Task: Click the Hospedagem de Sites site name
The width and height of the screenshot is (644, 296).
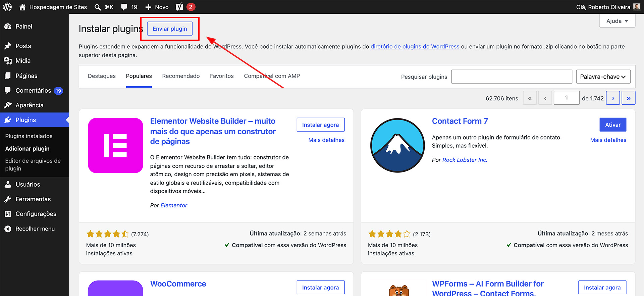Action: coord(58,7)
